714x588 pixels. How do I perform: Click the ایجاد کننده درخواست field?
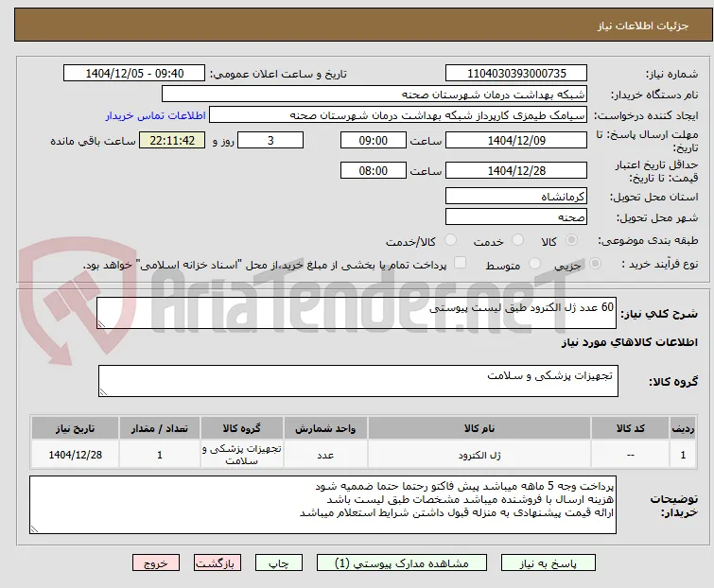tap(398, 115)
